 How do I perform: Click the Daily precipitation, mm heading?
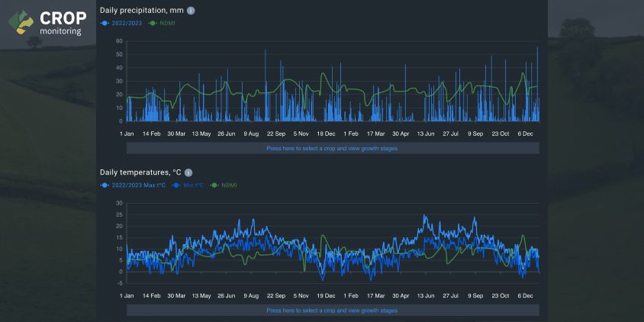(x=142, y=11)
